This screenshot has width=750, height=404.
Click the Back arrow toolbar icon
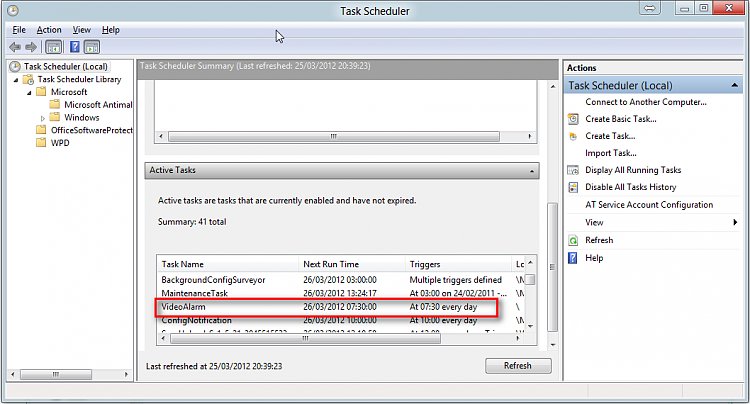click(x=15, y=47)
